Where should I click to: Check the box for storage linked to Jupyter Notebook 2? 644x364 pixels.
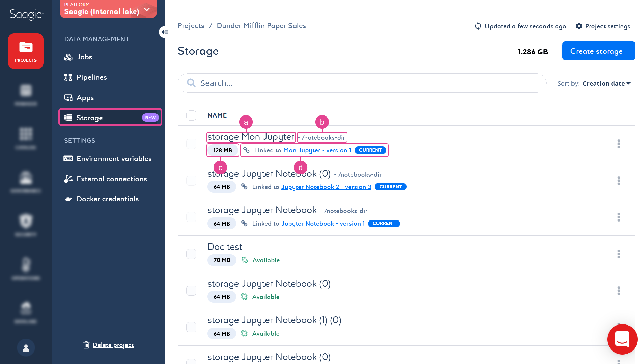[x=191, y=181]
